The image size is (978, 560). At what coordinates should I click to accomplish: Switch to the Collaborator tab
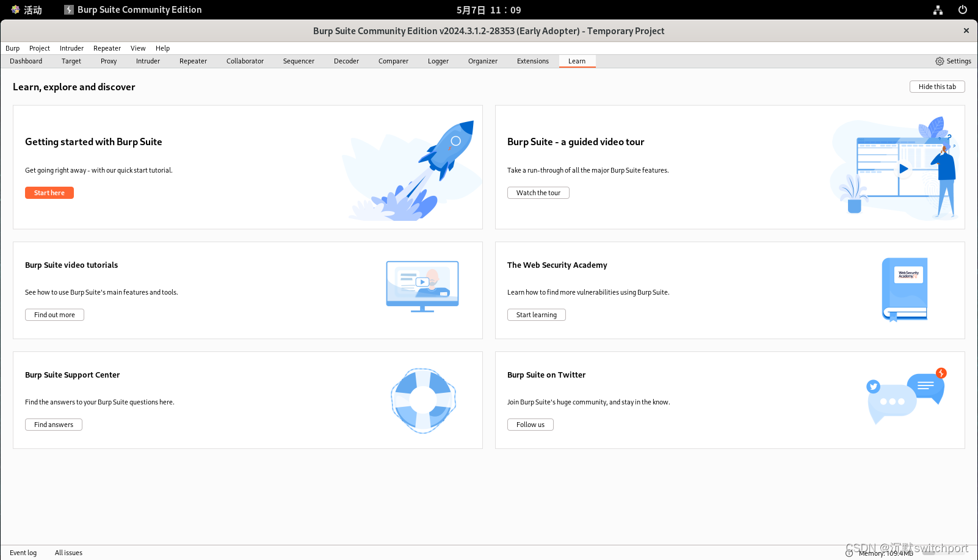(x=245, y=61)
